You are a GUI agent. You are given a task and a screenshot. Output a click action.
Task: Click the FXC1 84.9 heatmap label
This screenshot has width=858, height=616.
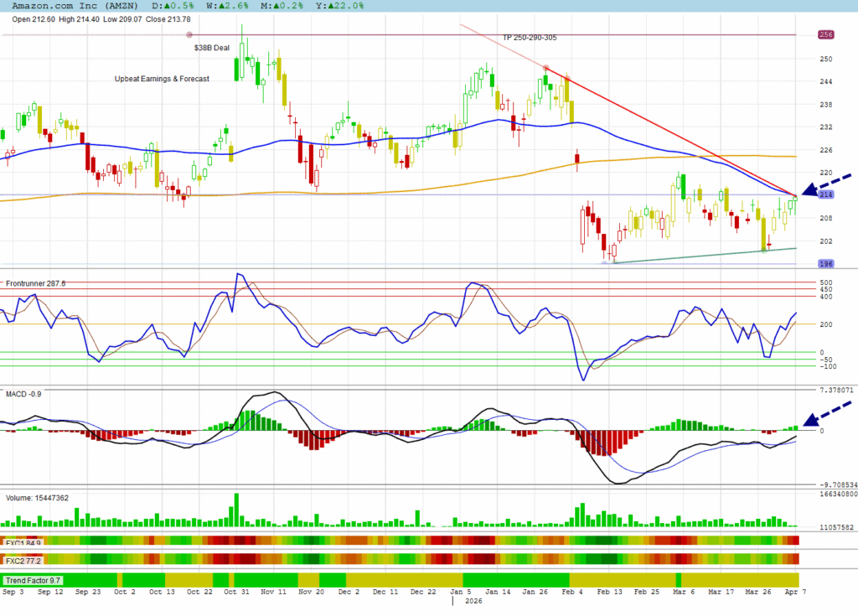23,542
